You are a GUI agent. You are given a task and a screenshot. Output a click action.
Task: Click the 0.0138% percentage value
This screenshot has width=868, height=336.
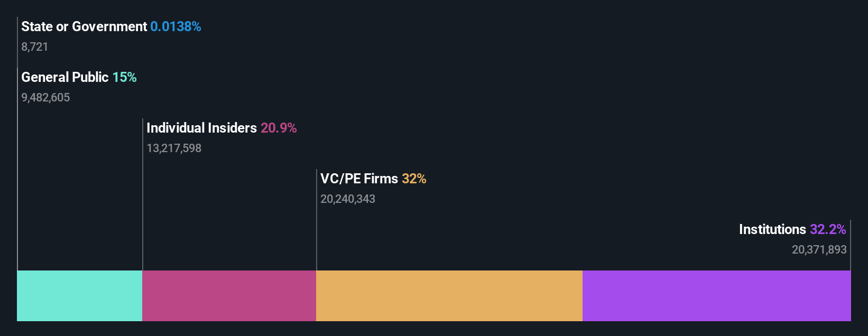click(x=176, y=26)
